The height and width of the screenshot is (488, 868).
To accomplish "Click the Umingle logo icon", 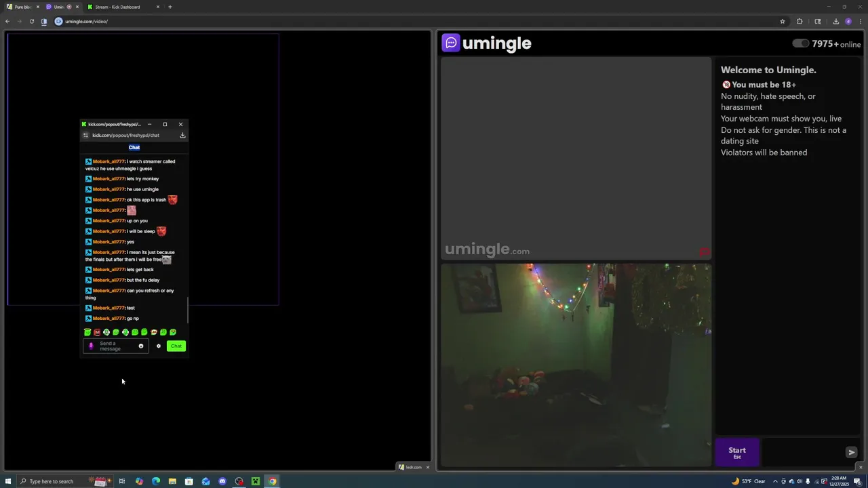I will [451, 43].
